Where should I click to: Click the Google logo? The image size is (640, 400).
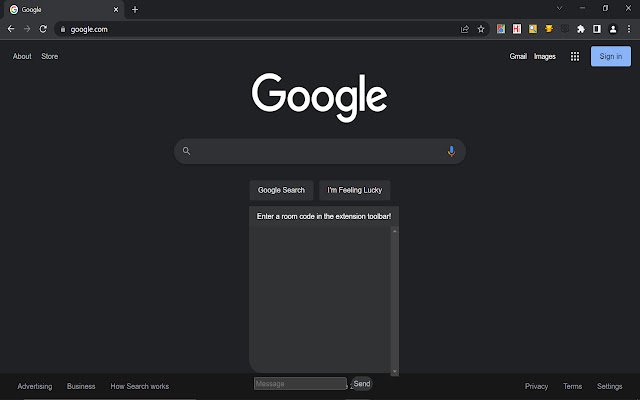(x=320, y=97)
